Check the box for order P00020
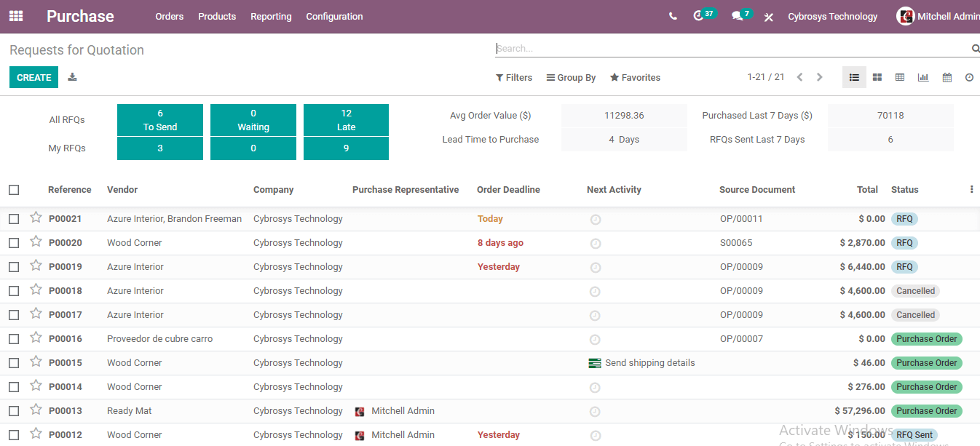This screenshot has height=446, width=980. [x=14, y=243]
